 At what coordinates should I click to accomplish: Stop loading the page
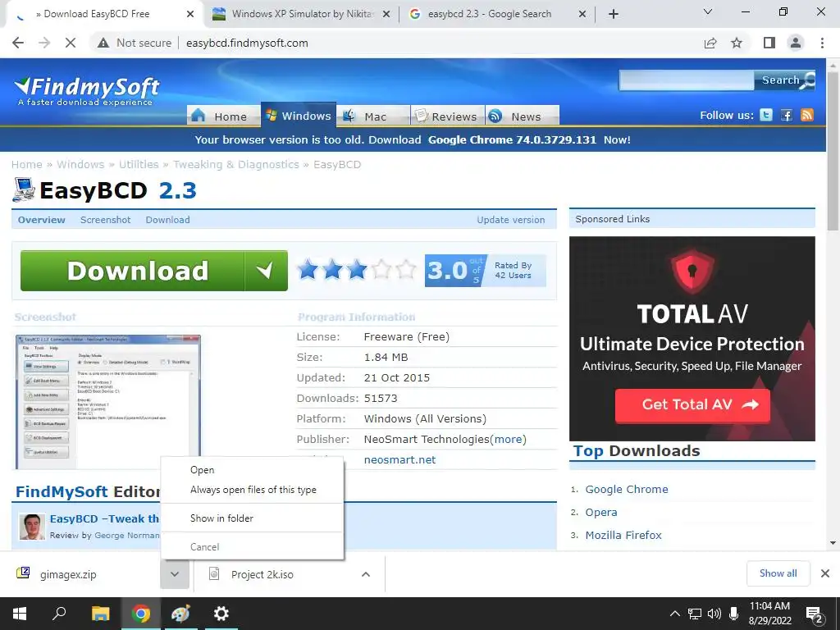pos(71,43)
